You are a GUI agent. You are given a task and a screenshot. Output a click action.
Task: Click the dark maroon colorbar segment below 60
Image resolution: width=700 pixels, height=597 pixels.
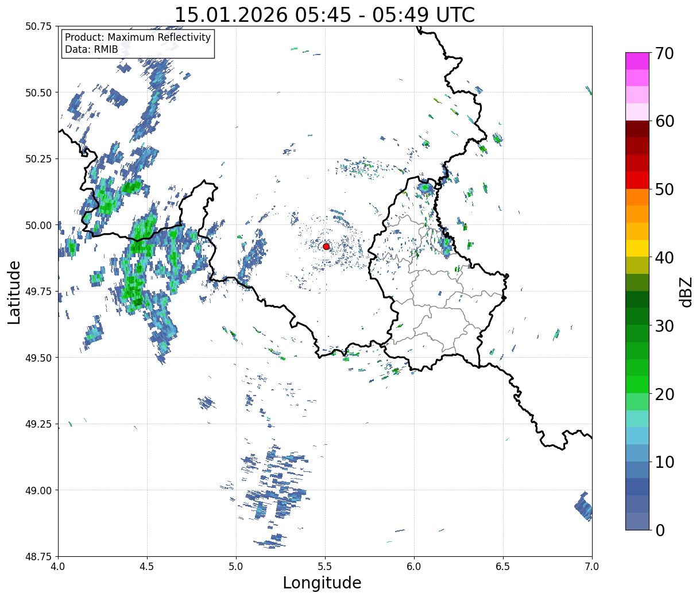[x=637, y=129]
